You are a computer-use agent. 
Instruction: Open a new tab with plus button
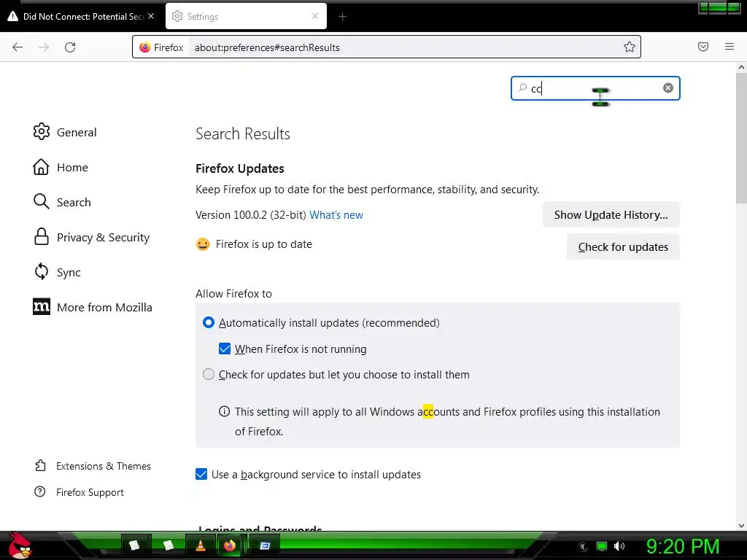(x=343, y=17)
